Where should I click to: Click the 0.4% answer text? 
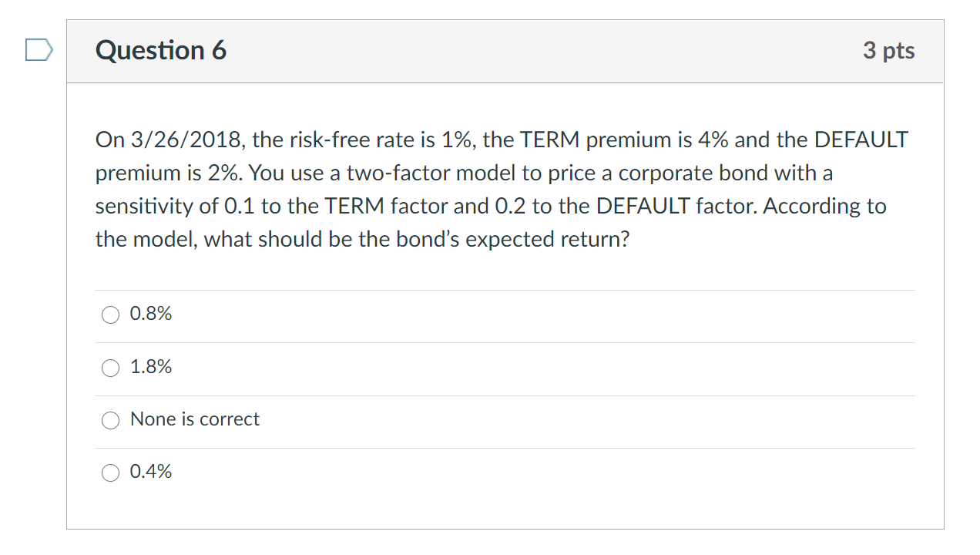[151, 473]
